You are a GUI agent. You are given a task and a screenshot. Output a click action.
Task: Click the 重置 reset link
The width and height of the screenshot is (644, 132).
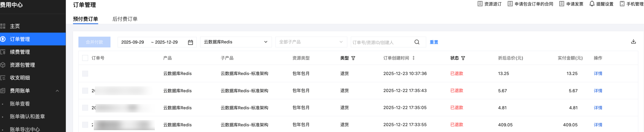coord(434,42)
